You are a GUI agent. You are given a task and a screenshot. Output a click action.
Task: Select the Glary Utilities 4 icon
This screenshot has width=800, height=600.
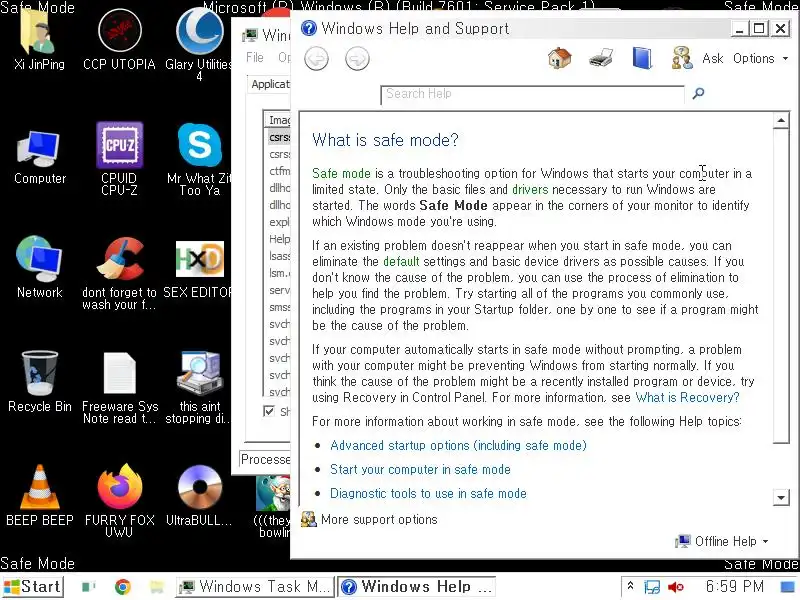[x=199, y=43]
